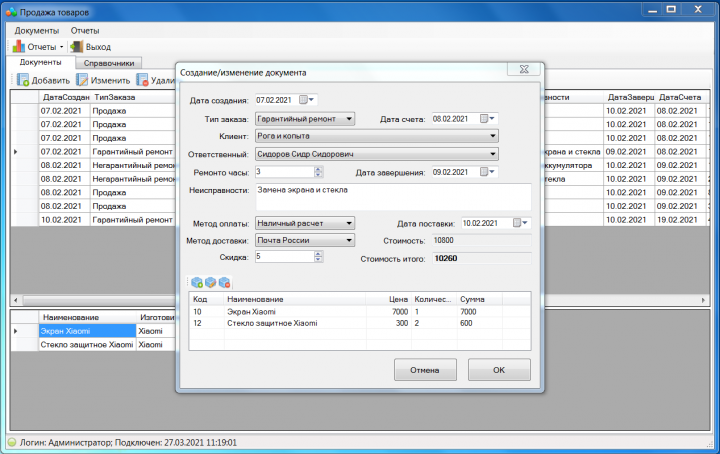Expand the Ответственный combo box
Viewport: 720px width, 454px height.
tap(493, 154)
